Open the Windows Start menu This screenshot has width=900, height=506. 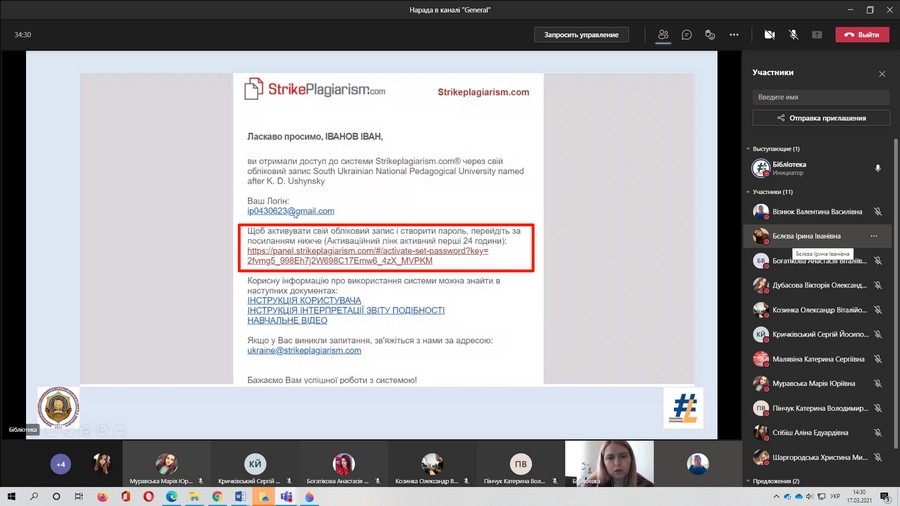11,496
